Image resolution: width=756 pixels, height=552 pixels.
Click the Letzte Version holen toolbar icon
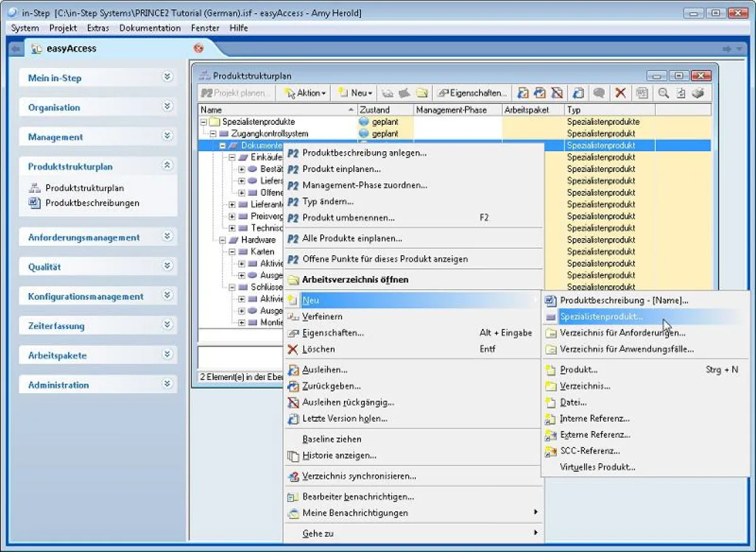[x=580, y=93]
